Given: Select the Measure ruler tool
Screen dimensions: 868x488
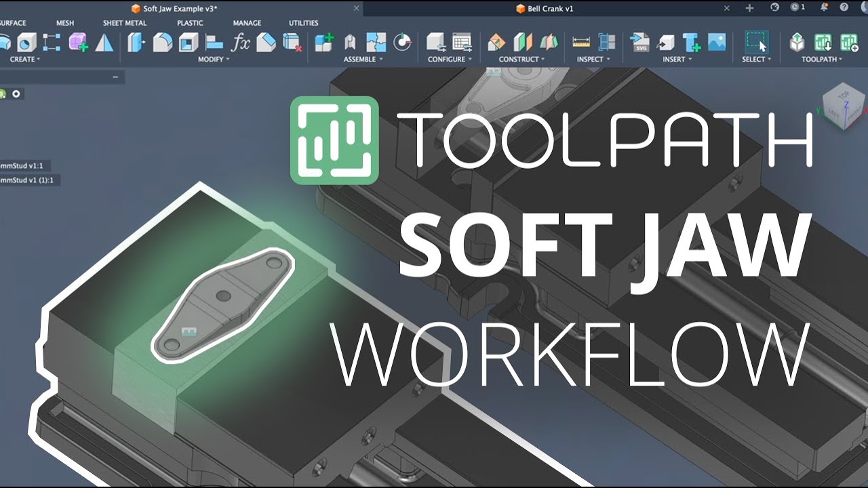Looking at the screenshot, I should 581,43.
